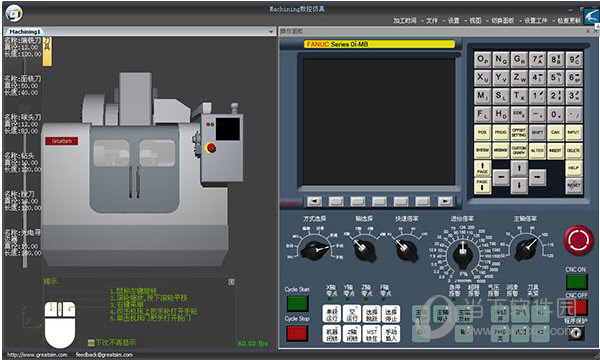Toggle 机器闭锁 machine-lock button
The width and height of the screenshot is (600, 360).
pyautogui.click(x=332, y=334)
